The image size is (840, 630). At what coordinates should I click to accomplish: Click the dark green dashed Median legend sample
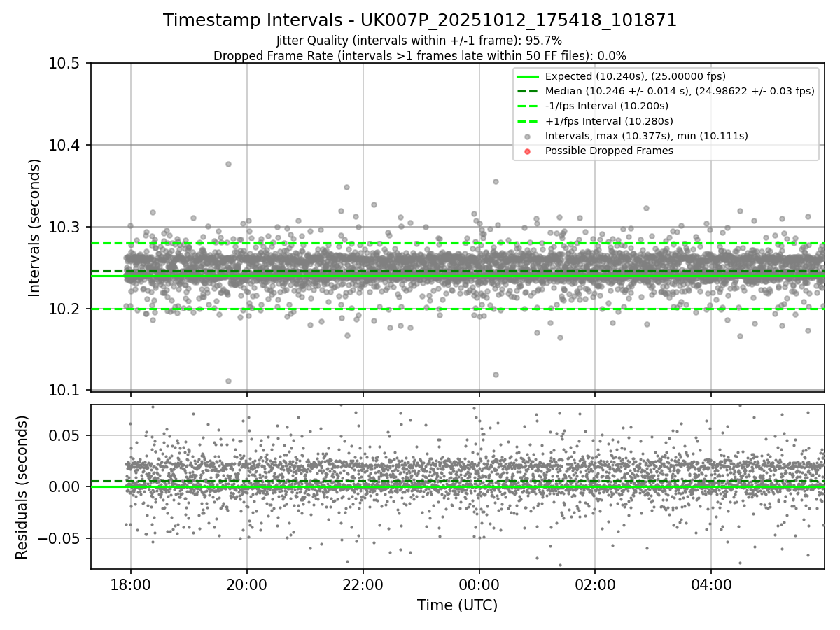click(x=528, y=91)
